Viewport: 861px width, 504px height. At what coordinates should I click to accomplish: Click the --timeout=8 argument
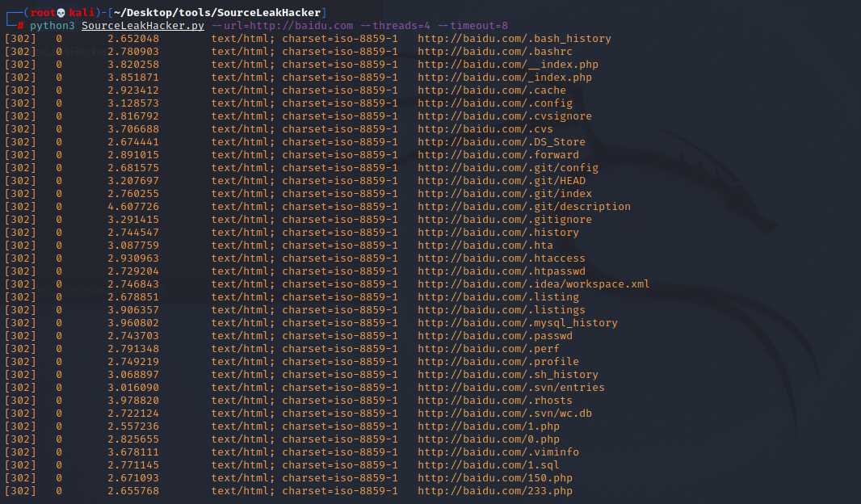point(472,26)
